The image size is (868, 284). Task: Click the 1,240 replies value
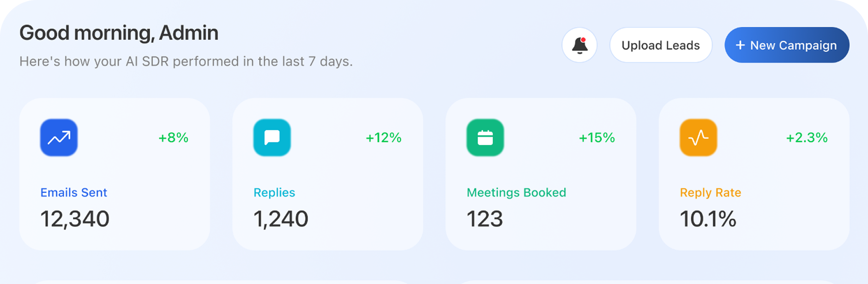coord(281,219)
